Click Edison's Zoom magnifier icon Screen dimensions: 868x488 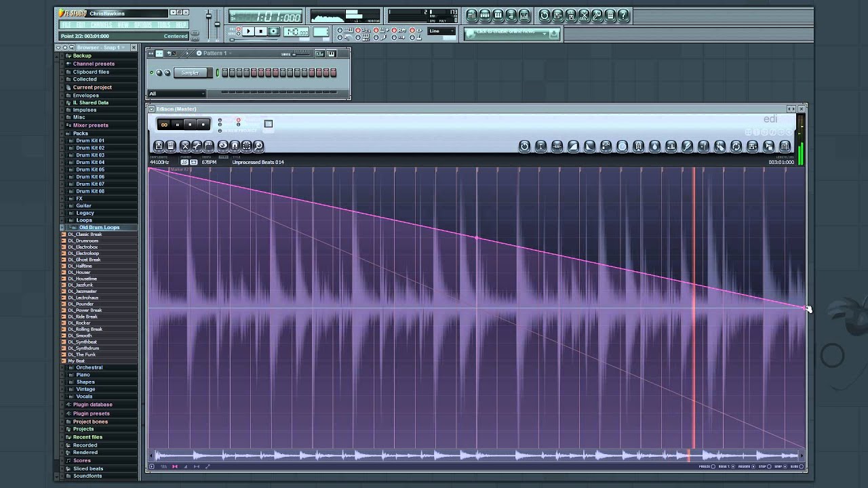(258, 146)
